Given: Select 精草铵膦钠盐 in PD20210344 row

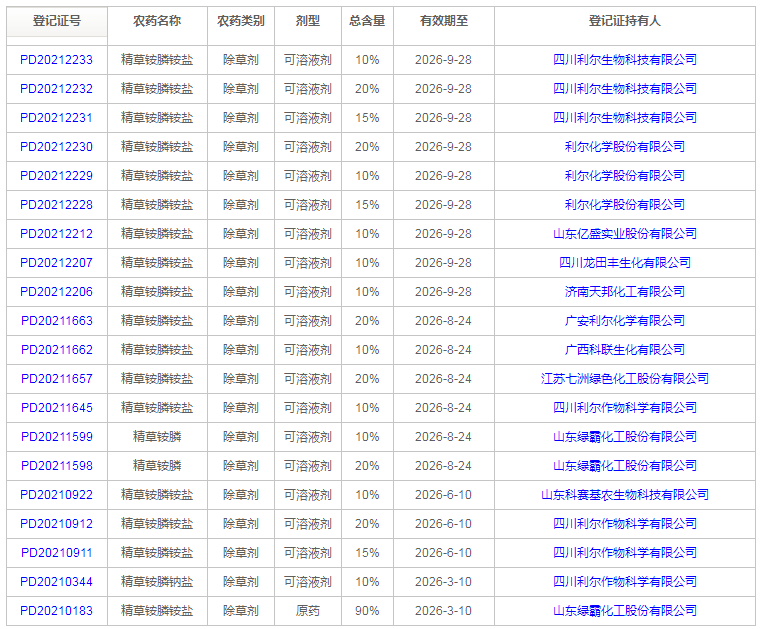Looking at the screenshot, I should click(x=157, y=582).
